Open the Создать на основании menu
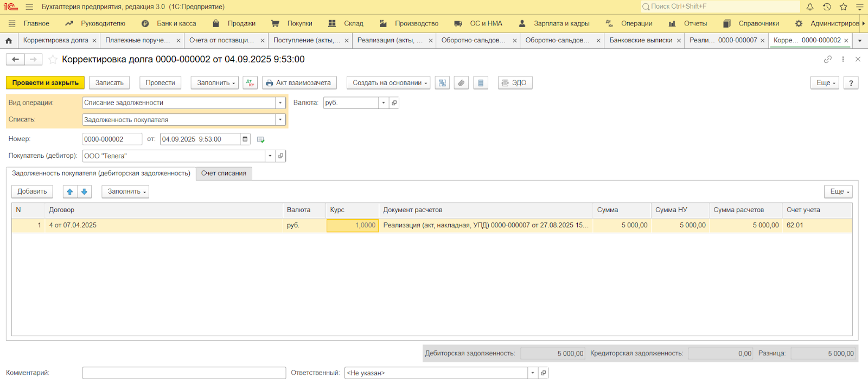The width and height of the screenshot is (868, 384). pyautogui.click(x=388, y=83)
